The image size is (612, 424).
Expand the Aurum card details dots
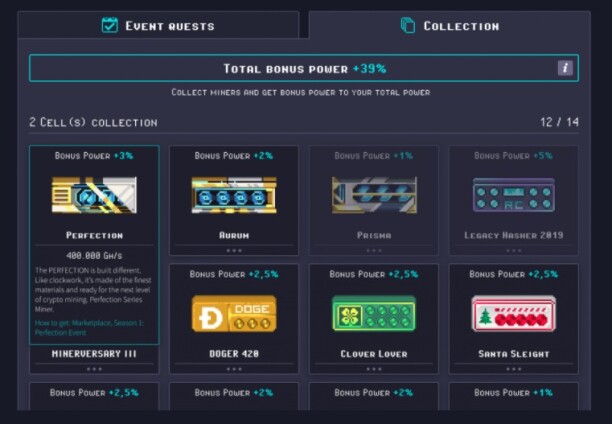(234, 251)
